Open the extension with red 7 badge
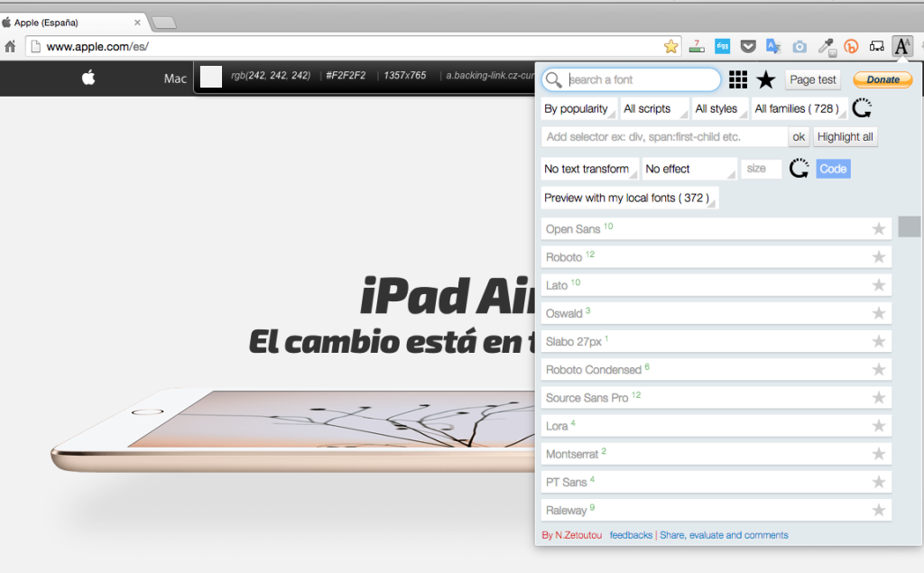The image size is (924, 573). pyautogui.click(x=697, y=46)
